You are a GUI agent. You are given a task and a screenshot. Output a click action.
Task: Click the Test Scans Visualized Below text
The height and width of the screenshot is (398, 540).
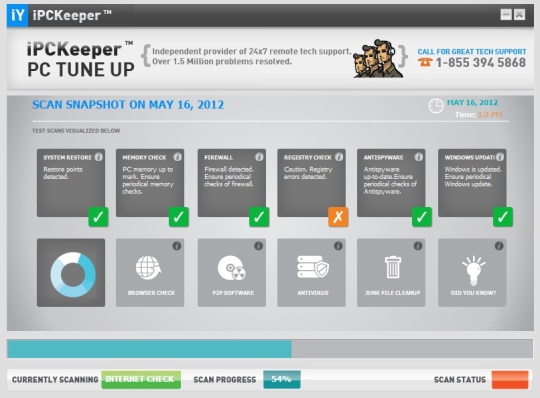click(x=76, y=131)
